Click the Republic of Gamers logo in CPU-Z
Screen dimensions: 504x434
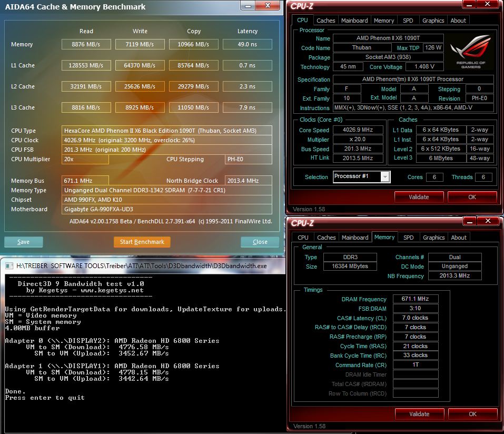[x=471, y=52]
